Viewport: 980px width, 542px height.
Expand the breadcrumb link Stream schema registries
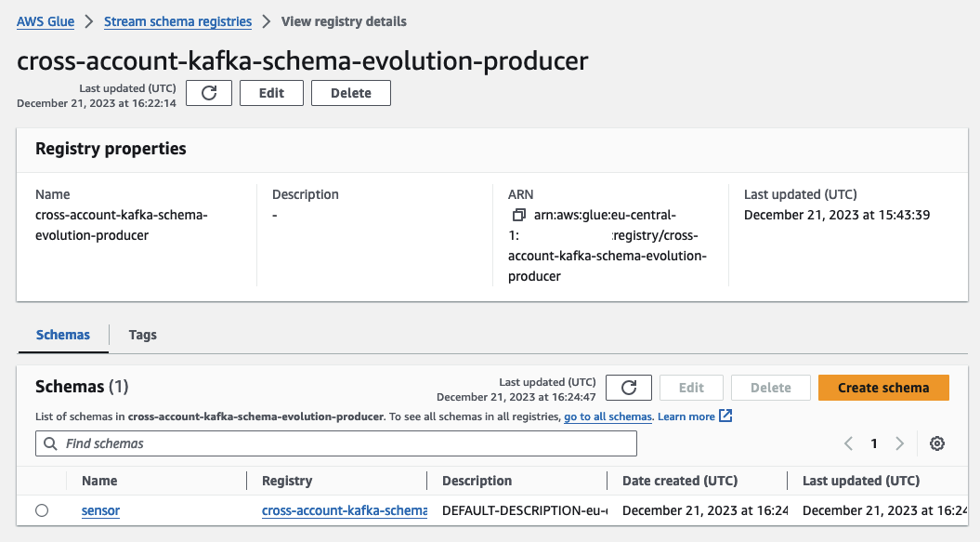[x=176, y=20]
